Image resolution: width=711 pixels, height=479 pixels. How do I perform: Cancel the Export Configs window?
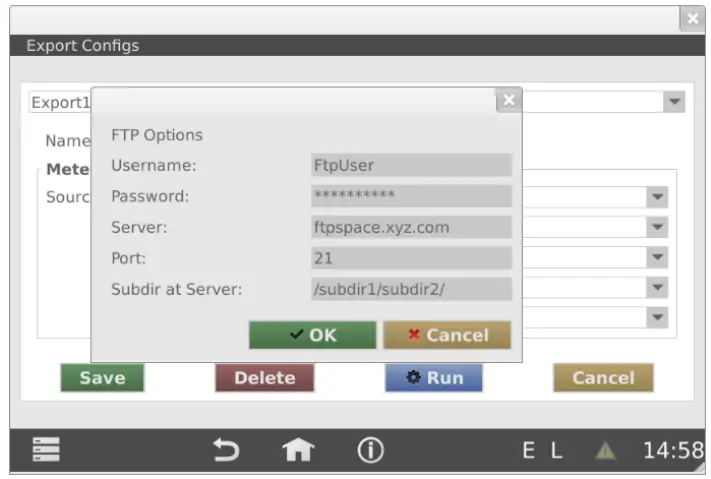[x=603, y=377]
